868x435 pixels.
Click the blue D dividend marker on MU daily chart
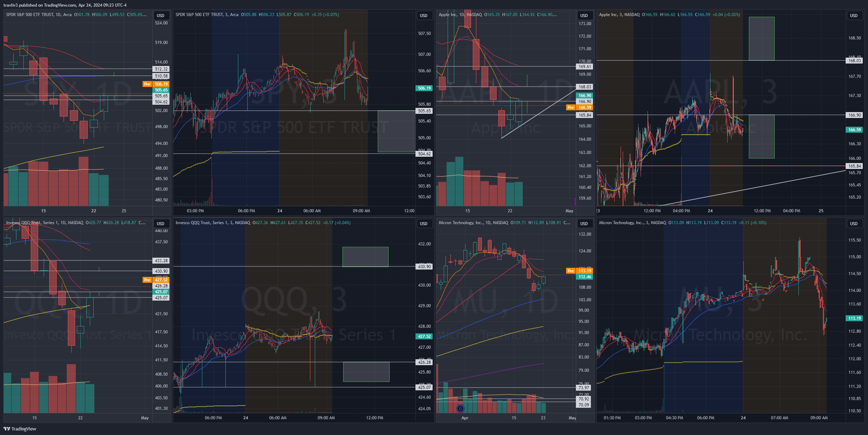[x=460, y=408]
